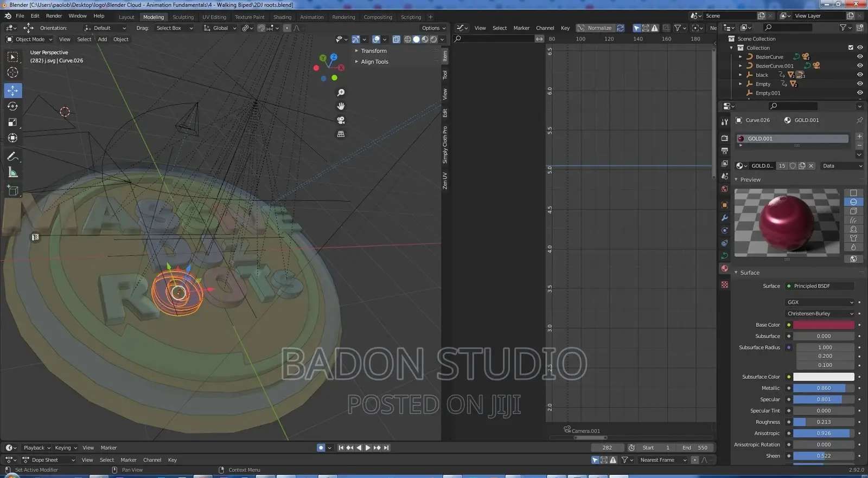The image size is (868, 478).
Task: Click the Principled BSDF surface shader button
Action: (820, 286)
